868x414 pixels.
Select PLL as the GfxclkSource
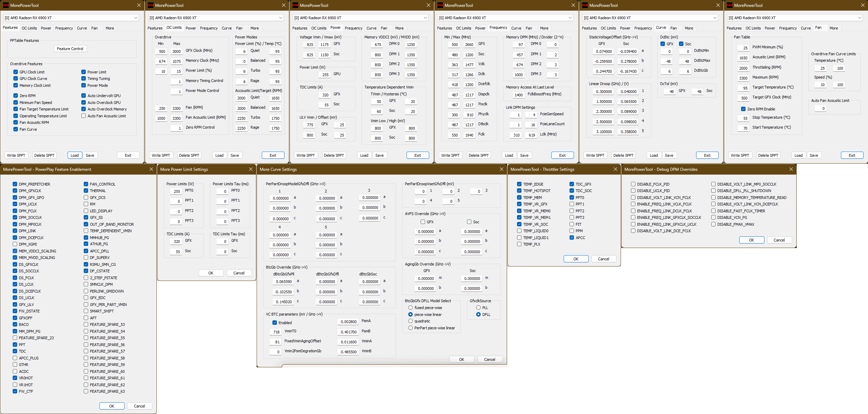(x=478, y=308)
